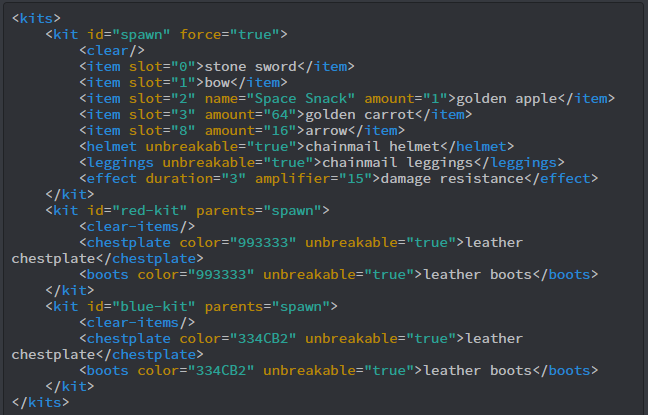The width and height of the screenshot is (648, 415).
Task: Click the boots color value "993333"
Action: (x=221, y=274)
